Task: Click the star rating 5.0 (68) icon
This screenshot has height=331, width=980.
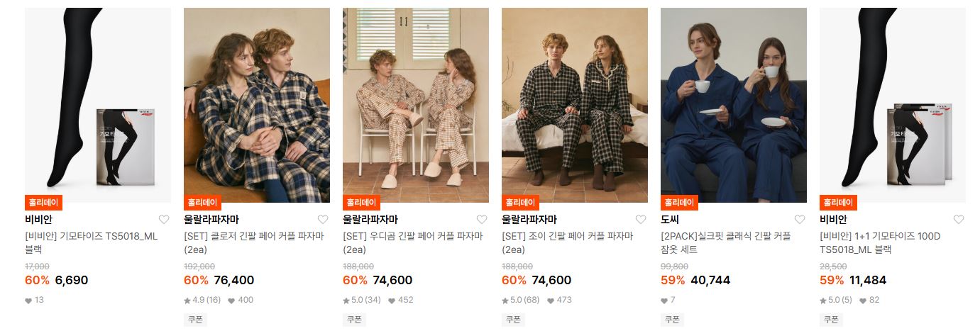Action: (505, 301)
